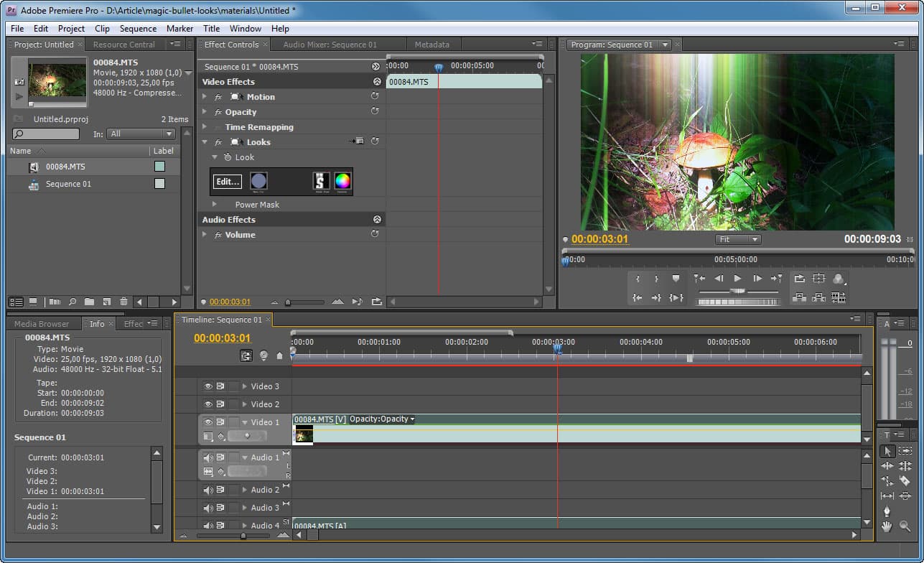Click the Edit... button for Looks

(228, 182)
